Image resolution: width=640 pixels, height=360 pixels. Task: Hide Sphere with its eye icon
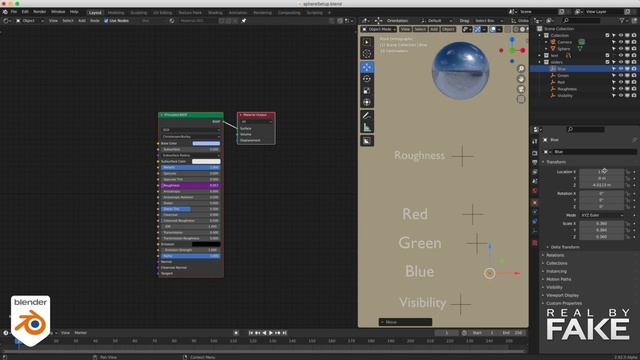click(620, 49)
